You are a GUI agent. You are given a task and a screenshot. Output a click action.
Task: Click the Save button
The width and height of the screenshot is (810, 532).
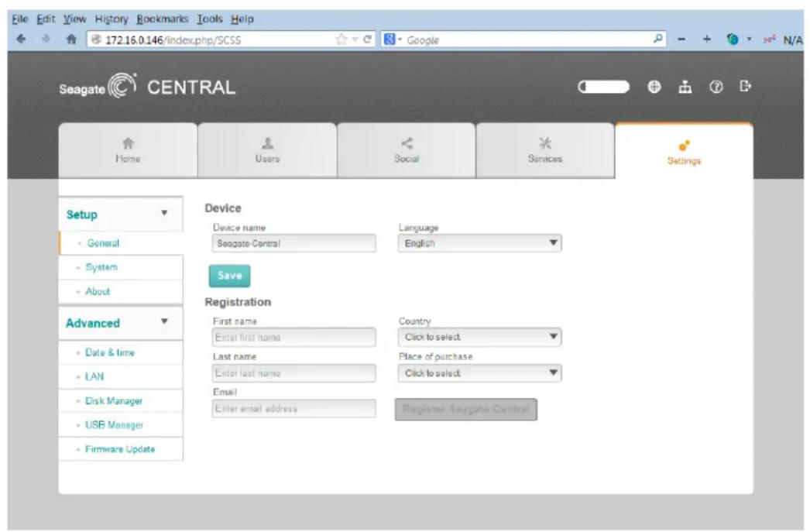click(230, 276)
